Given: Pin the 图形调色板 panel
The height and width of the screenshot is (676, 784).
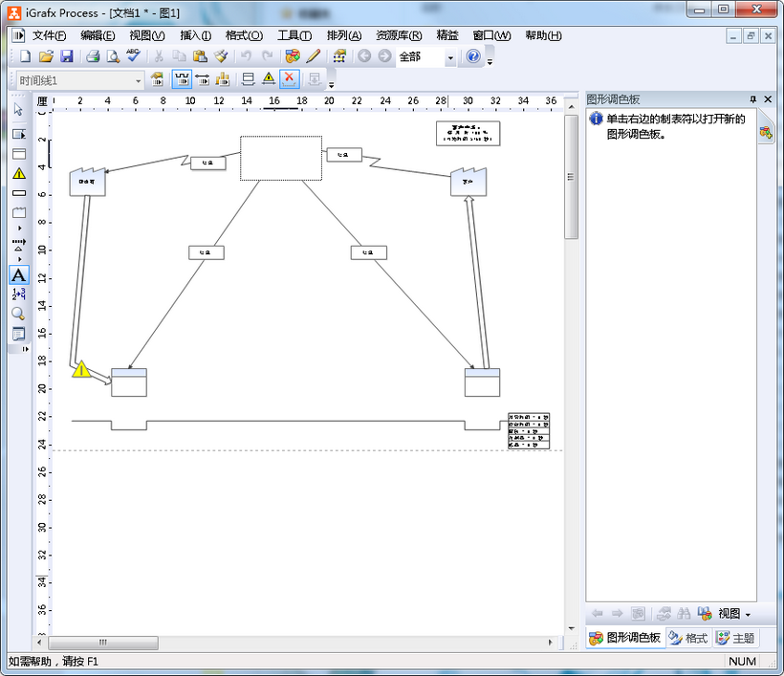Looking at the screenshot, I should click(753, 99).
